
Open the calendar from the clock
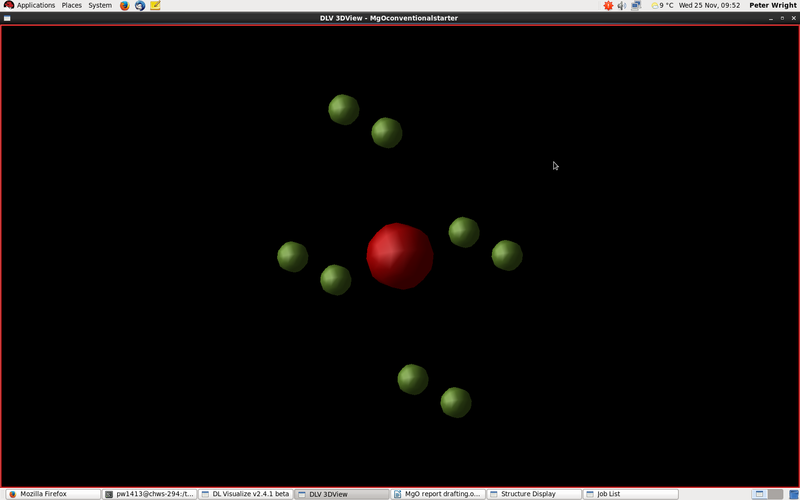tap(709, 6)
